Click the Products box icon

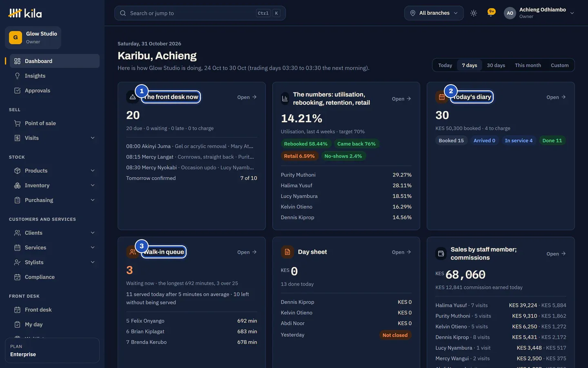coord(17,171)
